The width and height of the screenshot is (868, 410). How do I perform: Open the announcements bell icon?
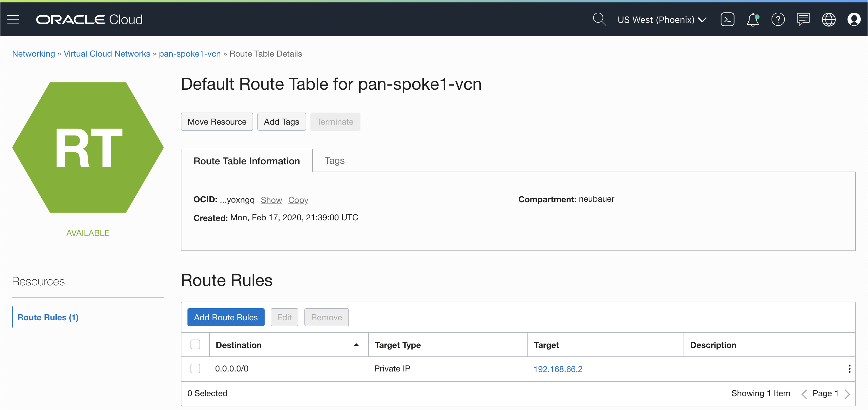[753, 20]
